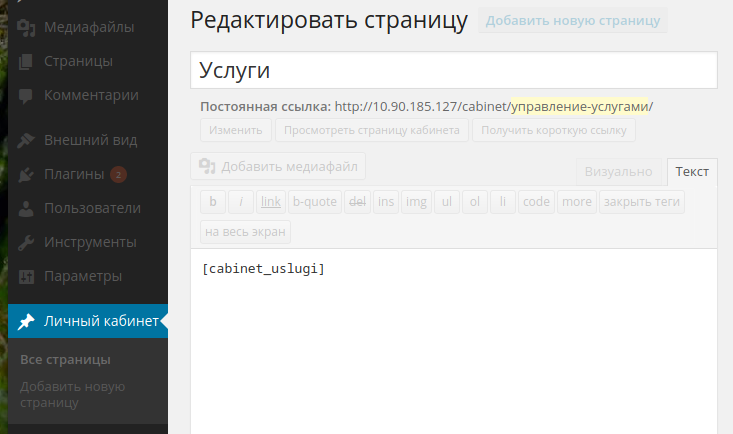This screenshot has width=733, height=434.
Task: Click the Плагины plug icon
Action: point(26,174)
